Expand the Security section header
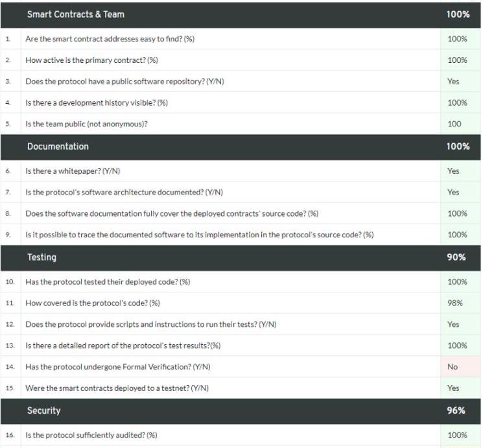The width and height of the screenshot is (483, 448). [43, 410]
